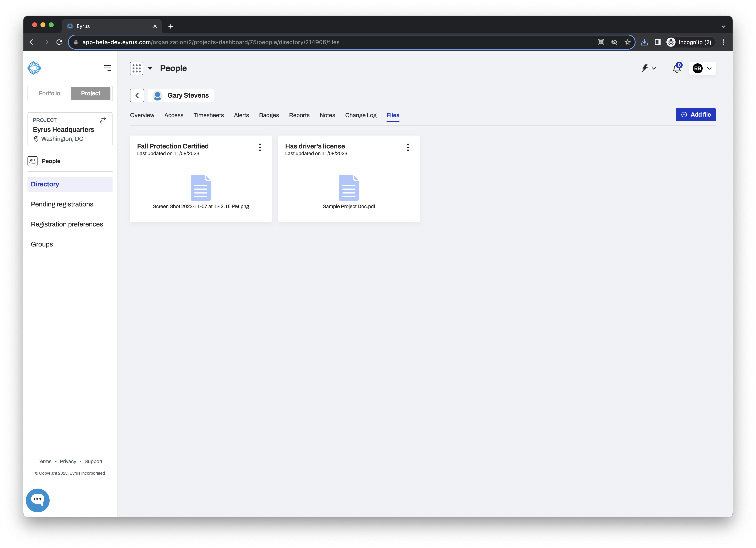Open the Timesheets tab
The image size is (756, 548).
point(208,115)
